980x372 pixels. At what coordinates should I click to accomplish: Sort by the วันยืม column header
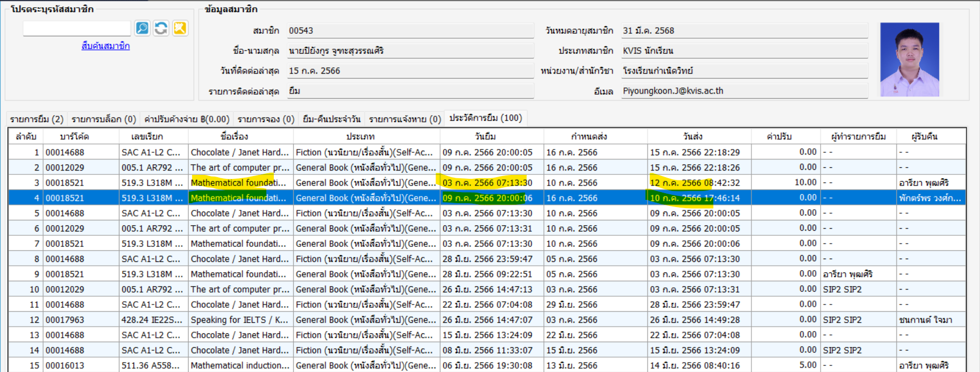tap(485, 137)
